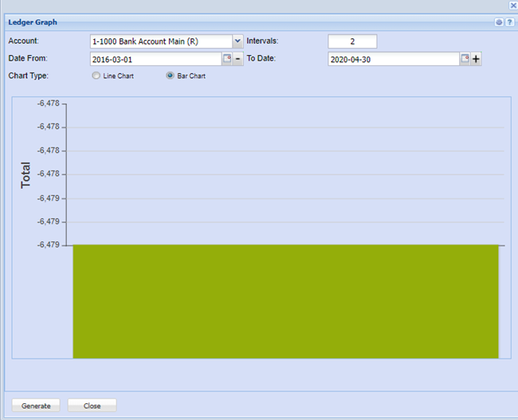Image resolution: width=518 pixels, height=420 pixels.
Task: Click the Ledger Graph panel title
Action: [33, 22]
